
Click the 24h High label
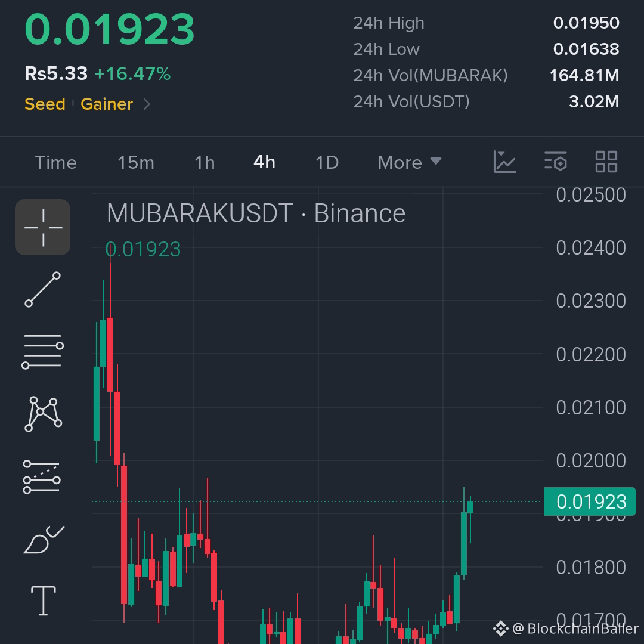pos(389,23)
